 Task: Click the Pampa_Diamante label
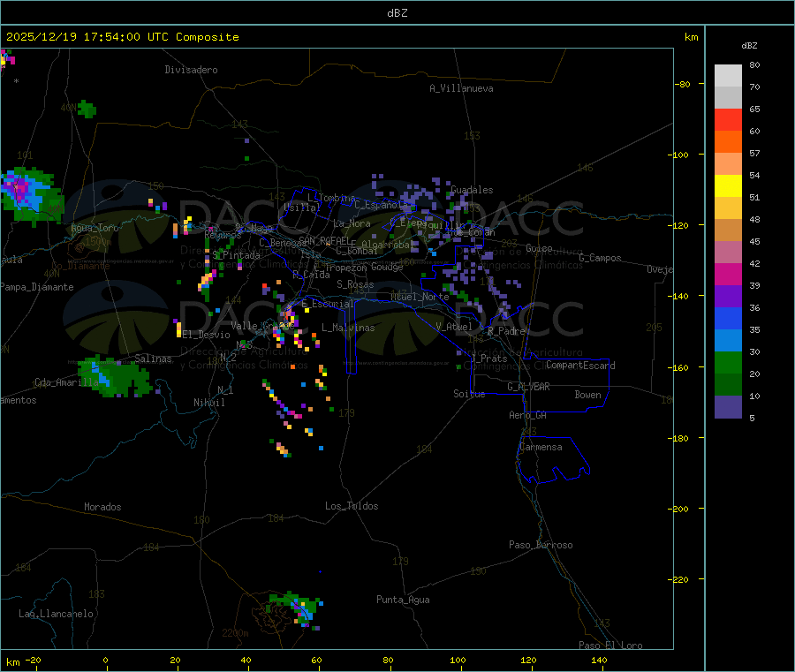37,287
